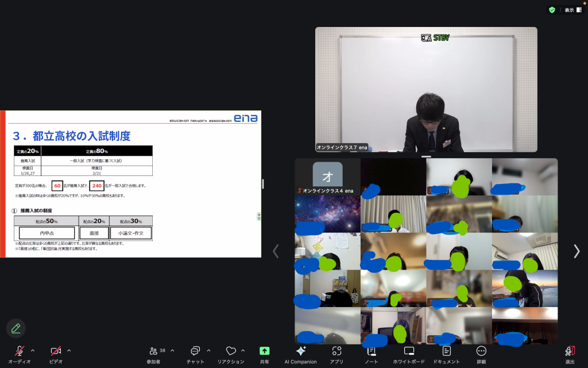Click the divider handle beside shared slide
The width and height of the screenshot is (588, 368).
click(263, 184)
